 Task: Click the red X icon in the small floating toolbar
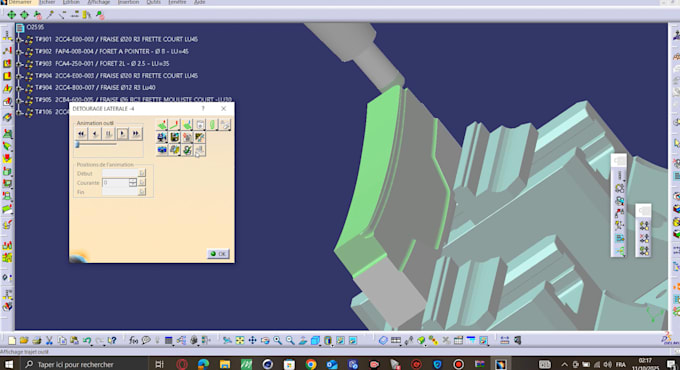644,238
